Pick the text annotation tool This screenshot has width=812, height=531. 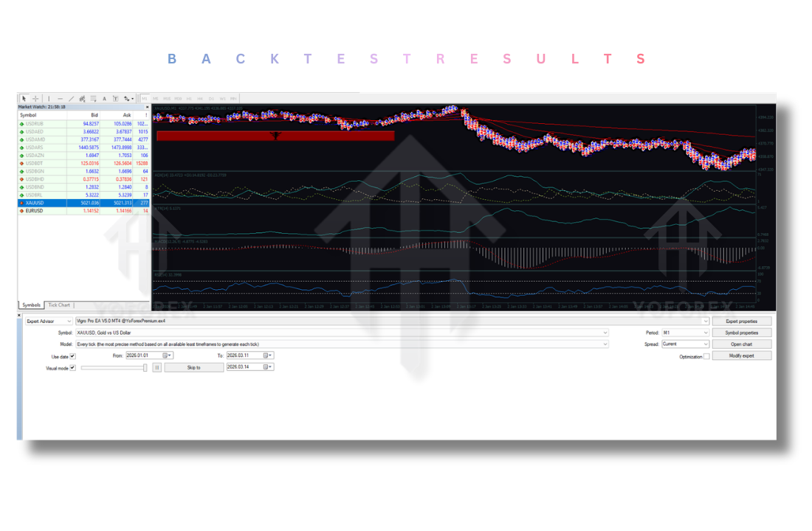104,97
